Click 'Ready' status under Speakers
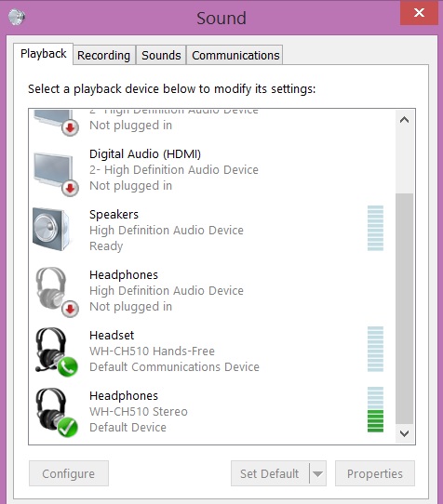This screenshot has height=504, width=443. pyautogui.click(x=106, y=246)
